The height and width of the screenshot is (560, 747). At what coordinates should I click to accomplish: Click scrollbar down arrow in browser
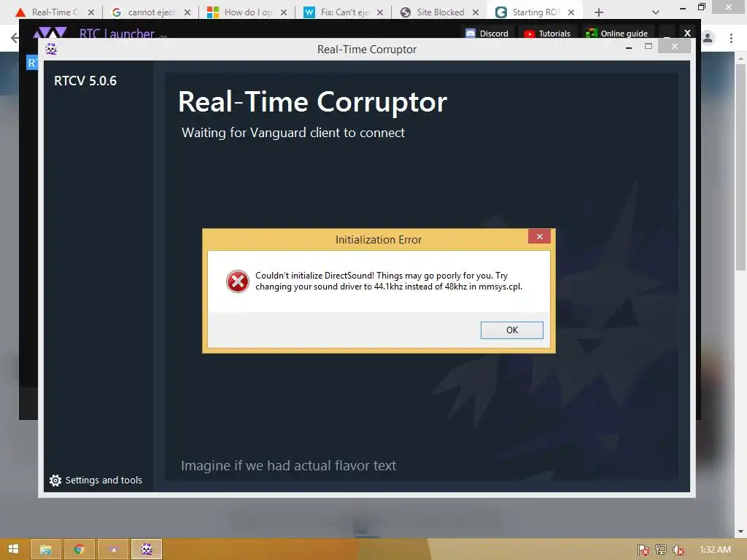pos(740,532)
